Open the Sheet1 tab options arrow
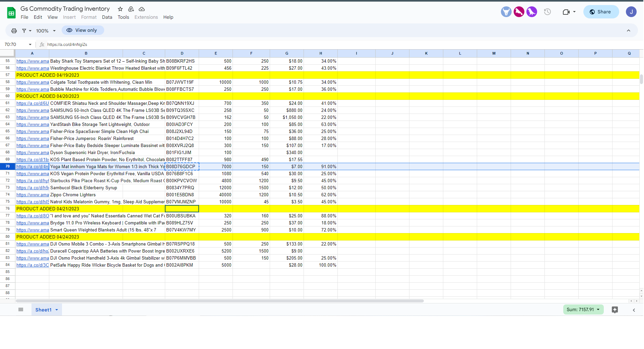Viewport: 644px width, 349px height. [x=57, y=310]
